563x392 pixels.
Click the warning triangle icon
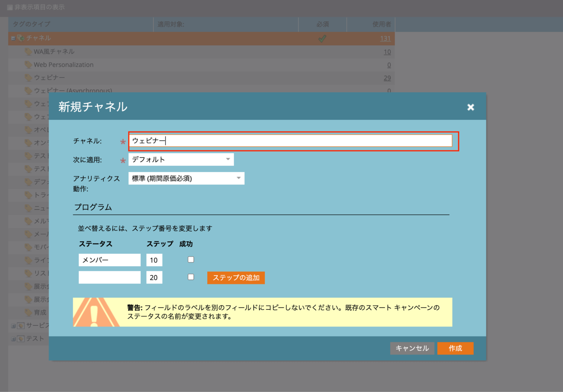click(95, 312)
